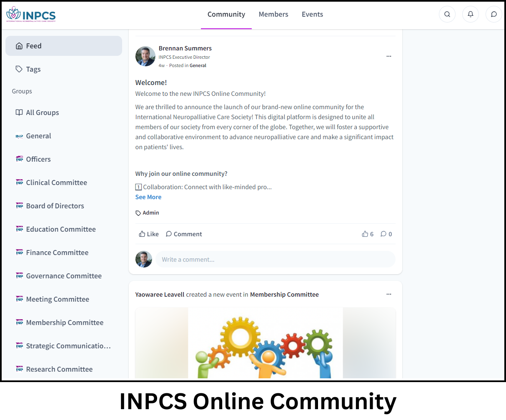
Task: Open options menu on event post
Action: tap(389, 294)
